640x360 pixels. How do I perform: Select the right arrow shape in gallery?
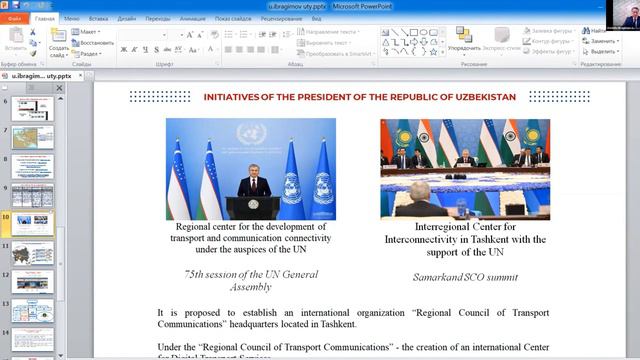[414, 42]
